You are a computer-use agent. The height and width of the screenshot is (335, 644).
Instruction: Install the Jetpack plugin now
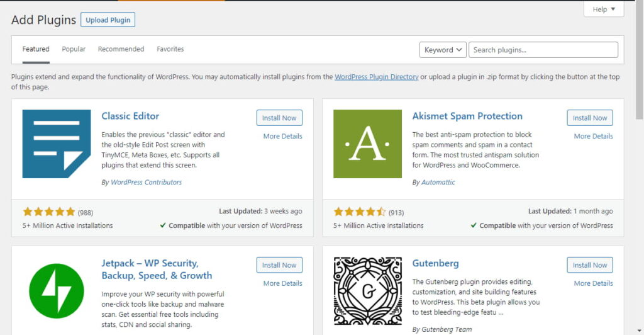pos(279,264)
